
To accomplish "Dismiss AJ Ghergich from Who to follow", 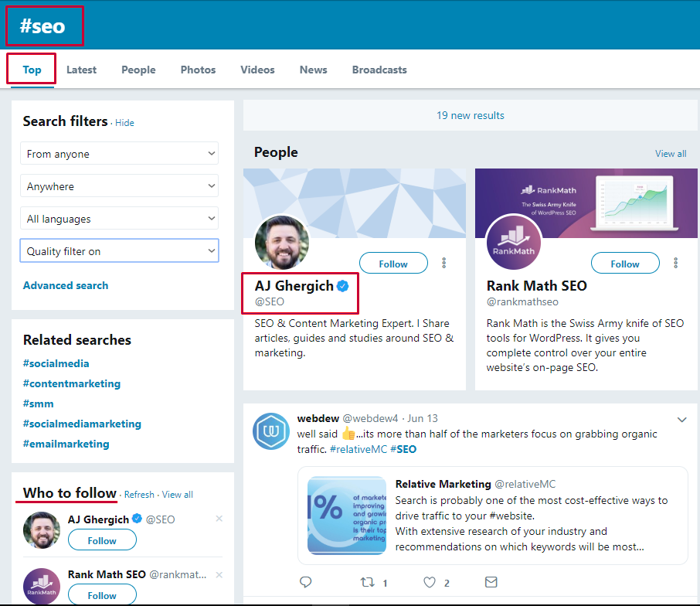I will [x=219, y=519].
